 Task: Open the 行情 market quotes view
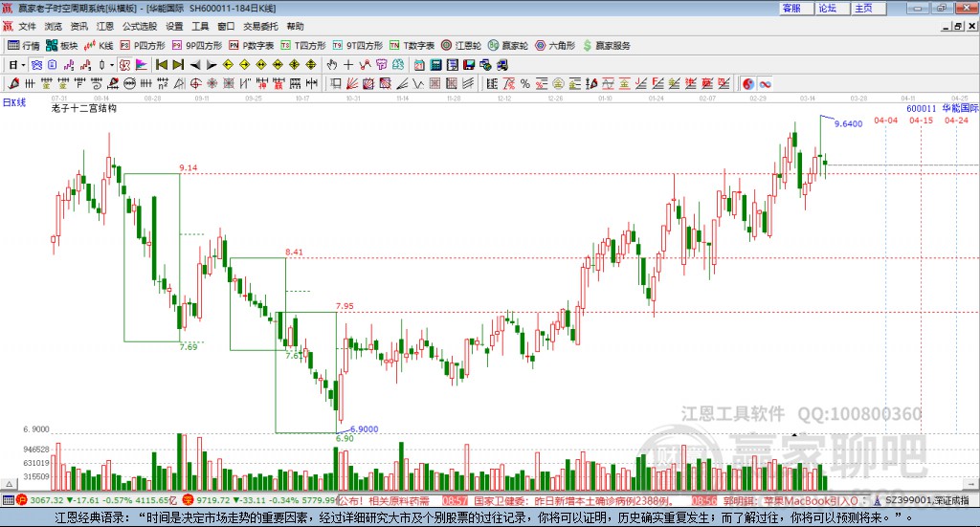tap(23, 46)
